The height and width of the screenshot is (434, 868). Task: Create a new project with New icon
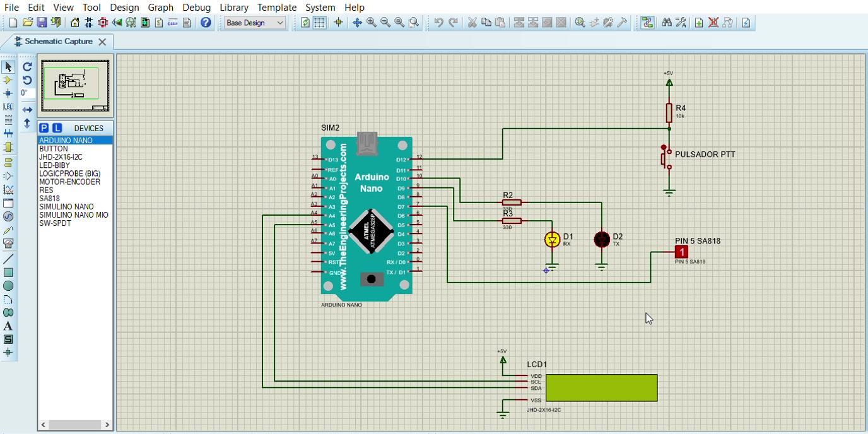[13, 23]
